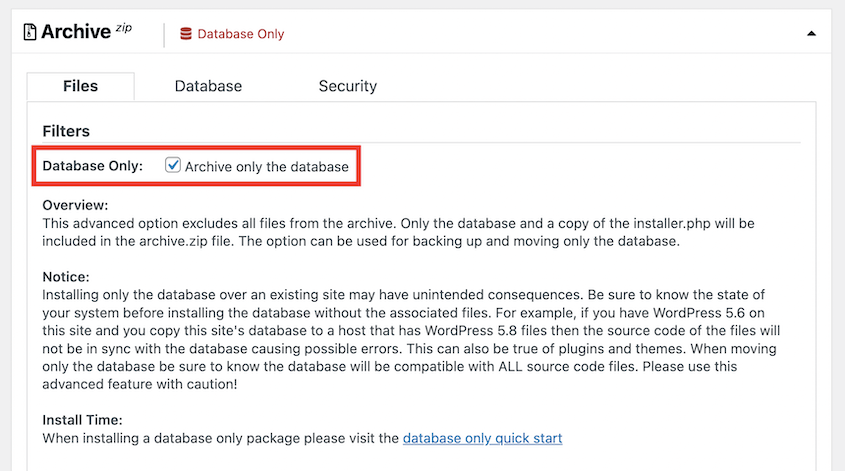Click the red 'Database Only' header text

click(240, 34)
